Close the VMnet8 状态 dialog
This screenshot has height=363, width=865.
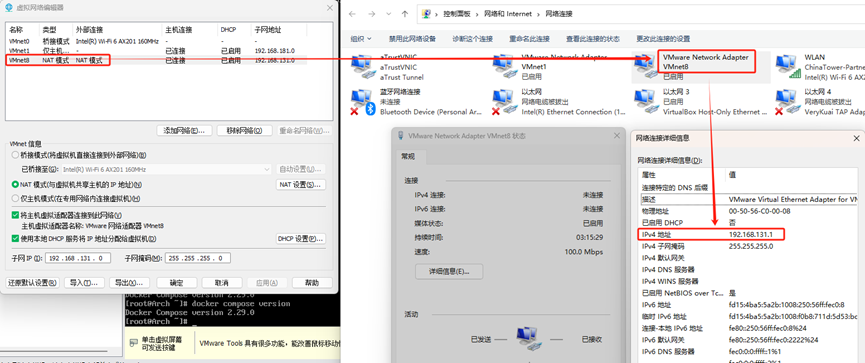[x=616, y=136]
